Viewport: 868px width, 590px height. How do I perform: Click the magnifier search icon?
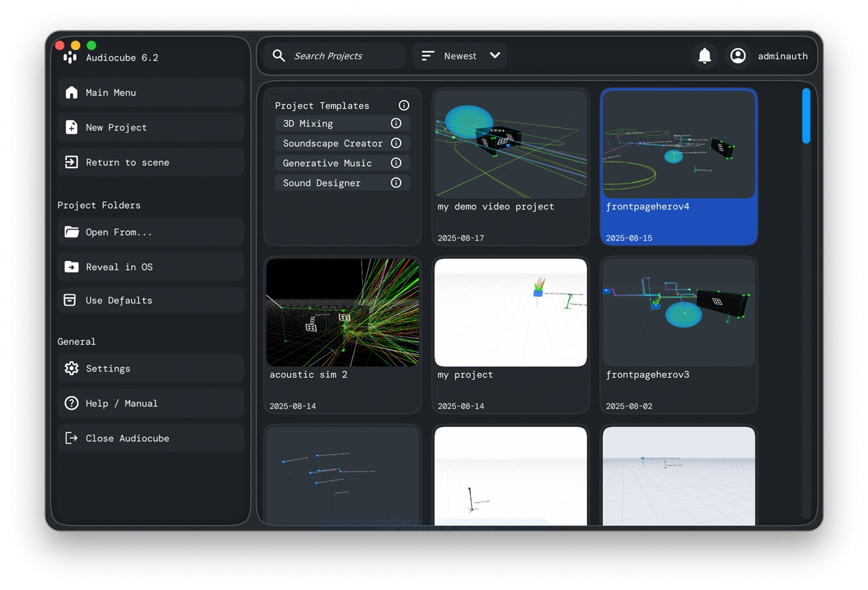[x=279, y=56]
